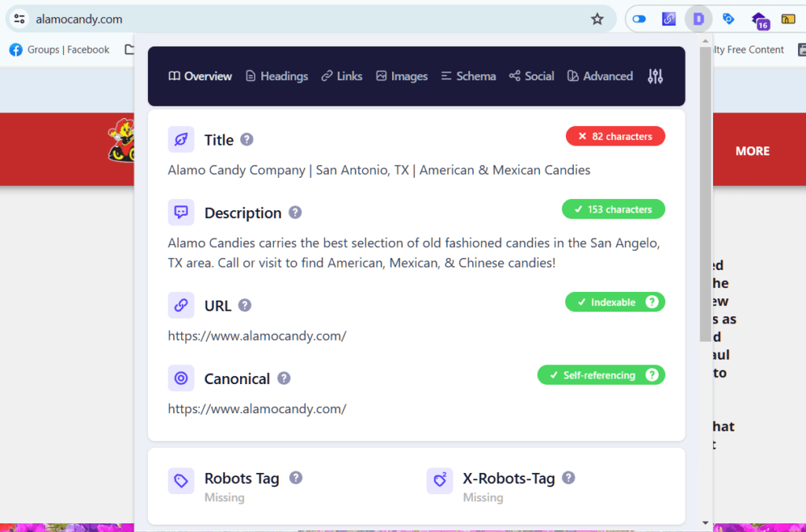Bookmark this page with the star icon
This screenshot has width=806, height=532.
[x=597, y=19]
